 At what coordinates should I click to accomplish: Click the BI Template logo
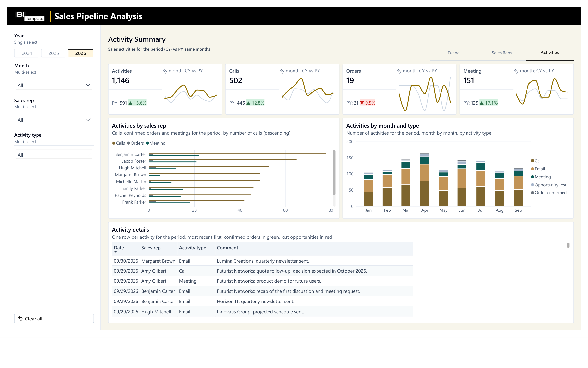point(30,16)
